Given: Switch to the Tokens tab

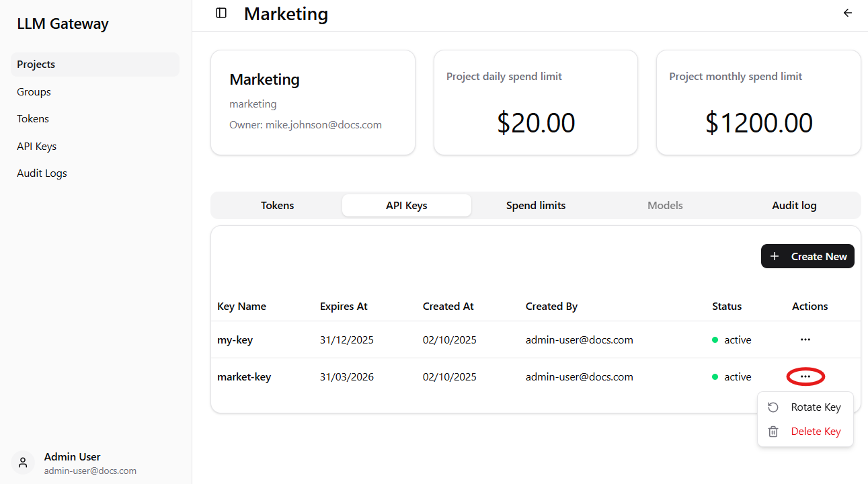Looking at the screenshot, I should 278,206.
